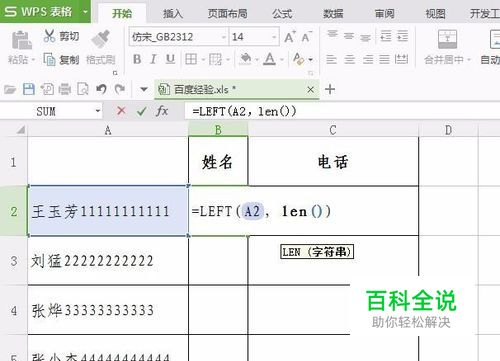Align text right horizontally

tap(368, 59)
